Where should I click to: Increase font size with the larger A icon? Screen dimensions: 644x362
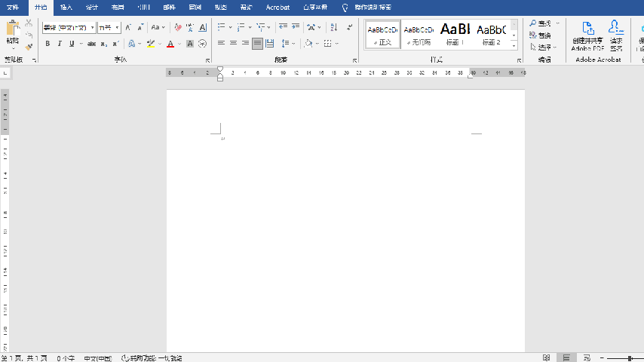128,27
